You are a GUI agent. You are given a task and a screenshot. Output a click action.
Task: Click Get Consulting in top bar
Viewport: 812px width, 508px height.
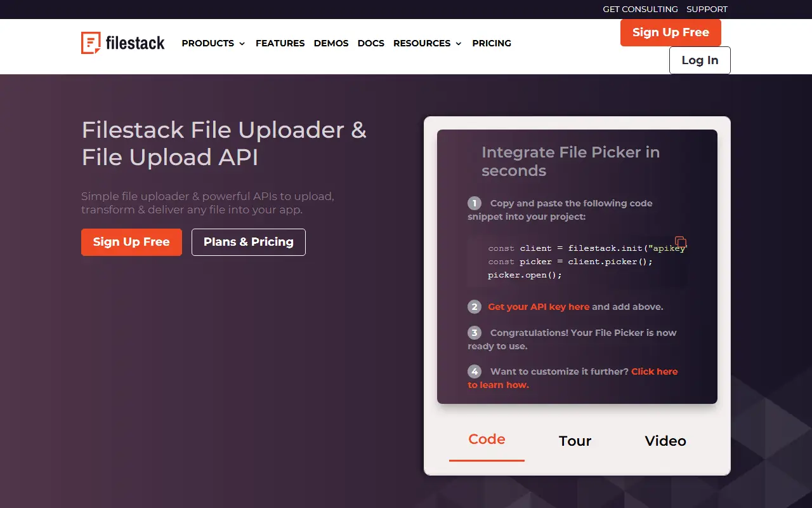point(640,9)
